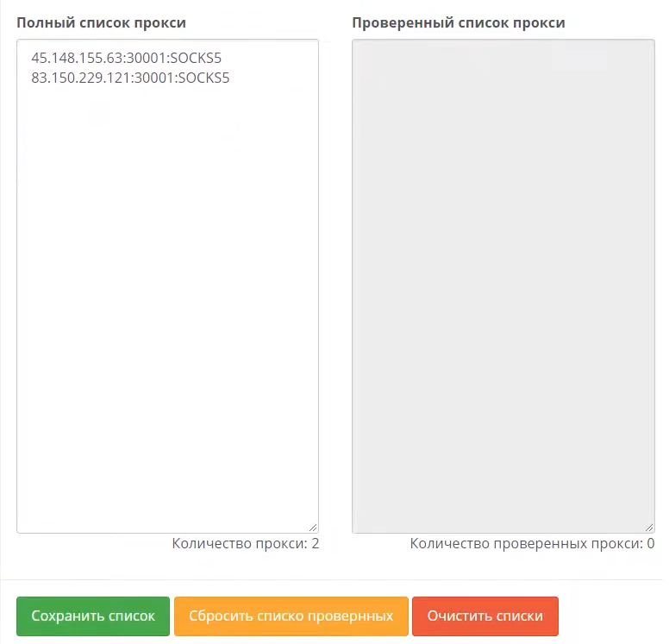Click the green Сохранить список button
The width and height of the screenshot is (669, 644).
pos(93,616)
